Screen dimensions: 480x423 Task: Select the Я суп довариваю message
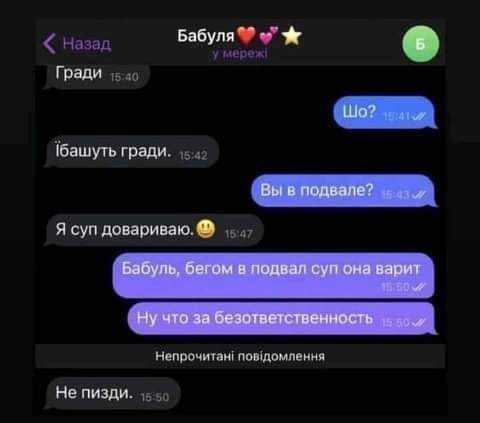(154, 230)
